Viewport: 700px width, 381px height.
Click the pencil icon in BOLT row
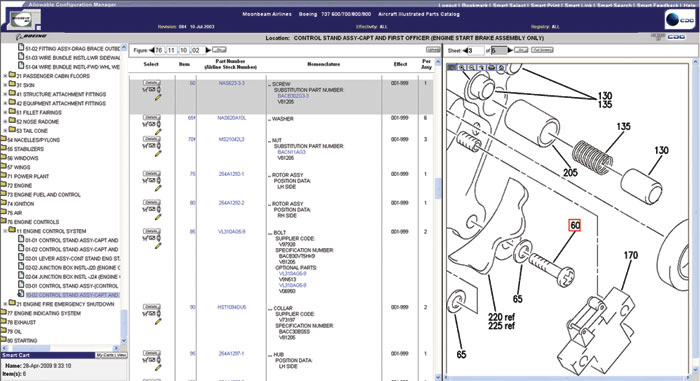(158, 246)
